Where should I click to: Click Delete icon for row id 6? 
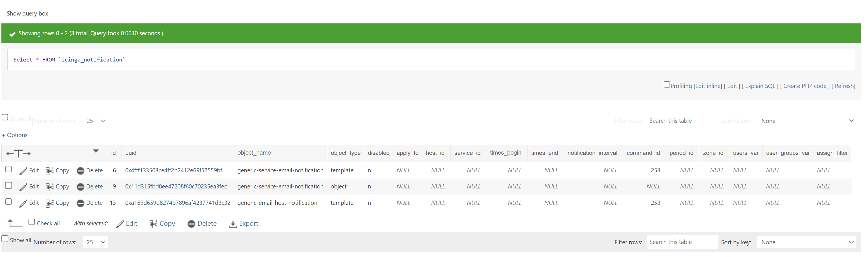tap(80, 171)
